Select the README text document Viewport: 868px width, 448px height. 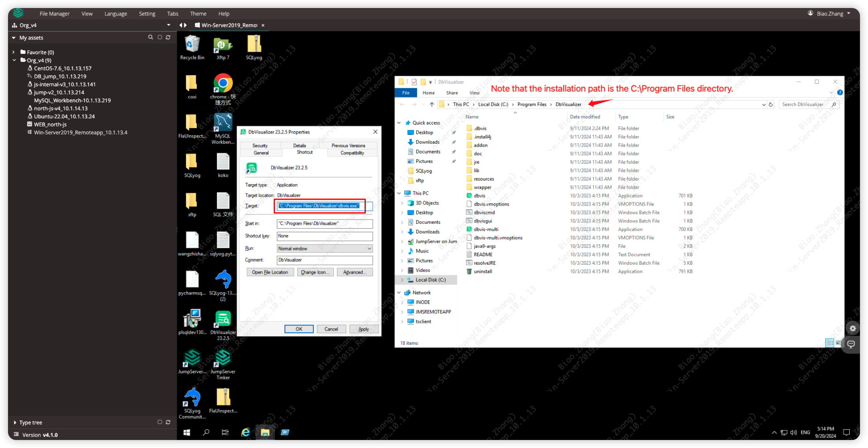point(483,254)
